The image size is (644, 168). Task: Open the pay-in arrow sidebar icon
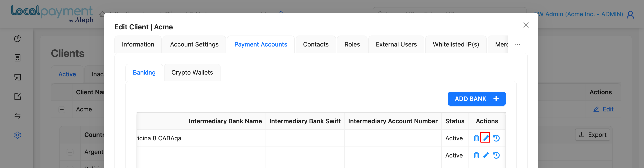(x=18, y=77)
